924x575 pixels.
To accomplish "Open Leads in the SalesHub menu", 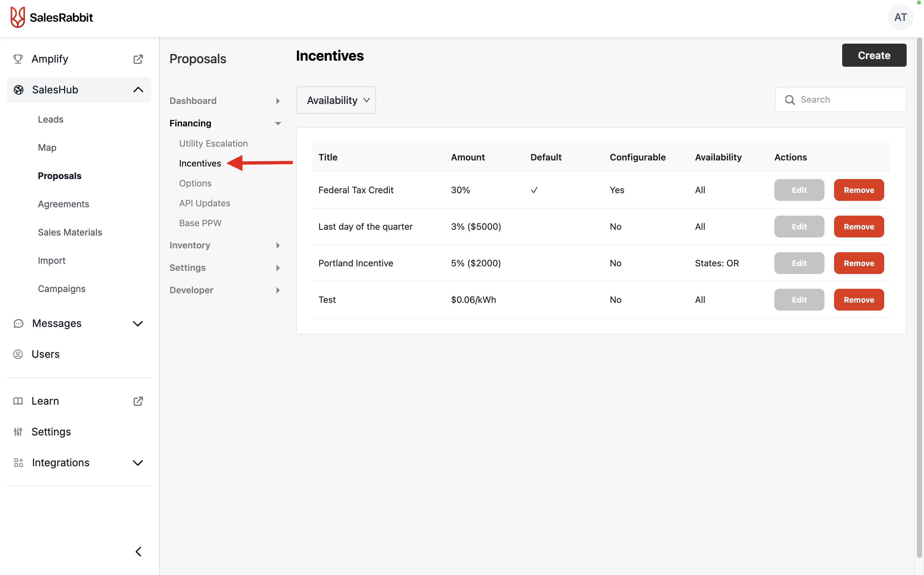I will coord(51,119).
